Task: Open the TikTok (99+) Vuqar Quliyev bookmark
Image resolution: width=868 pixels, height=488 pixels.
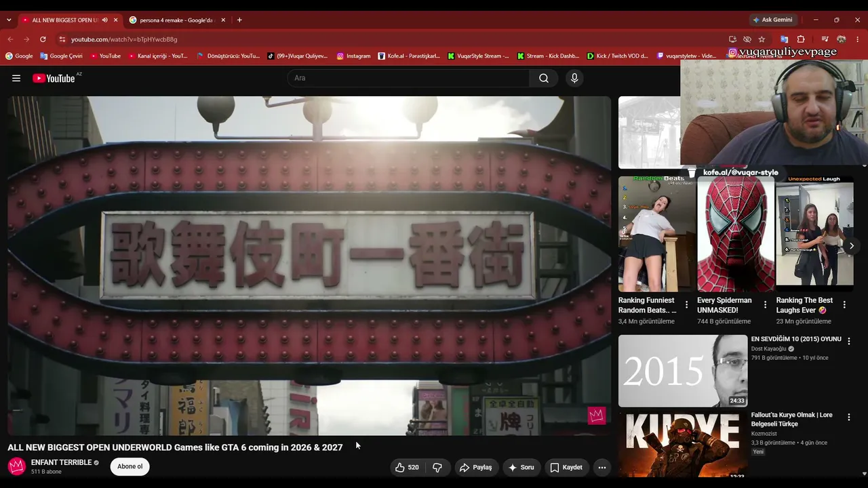Action: point(297,56)
